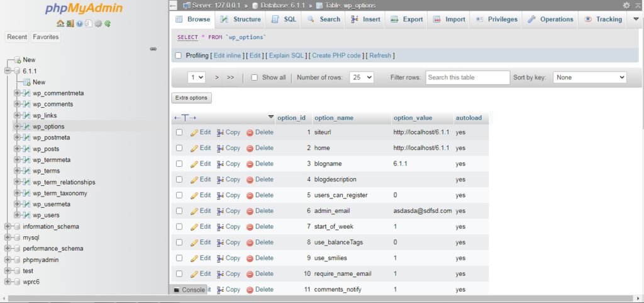Image resolution: width=644 pixels, height=303 pixels.
Task: Click new table icon under 6.1.1
Action: [27, 83]
